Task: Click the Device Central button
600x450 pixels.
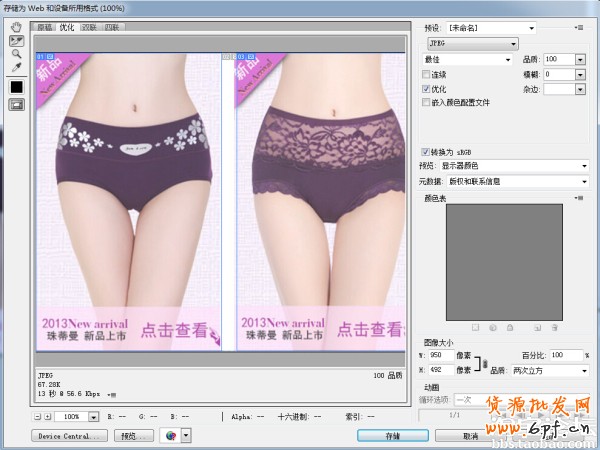Action: [x=70, y=436]
